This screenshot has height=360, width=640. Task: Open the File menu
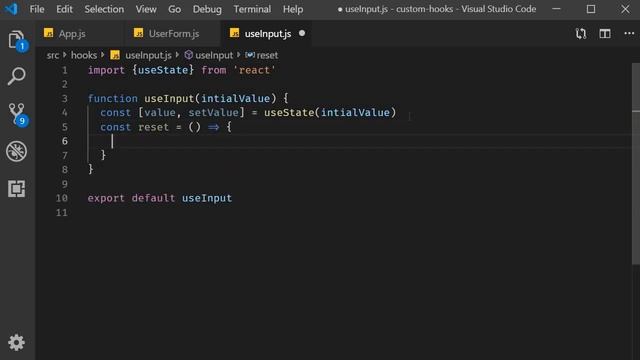(37, 9)
